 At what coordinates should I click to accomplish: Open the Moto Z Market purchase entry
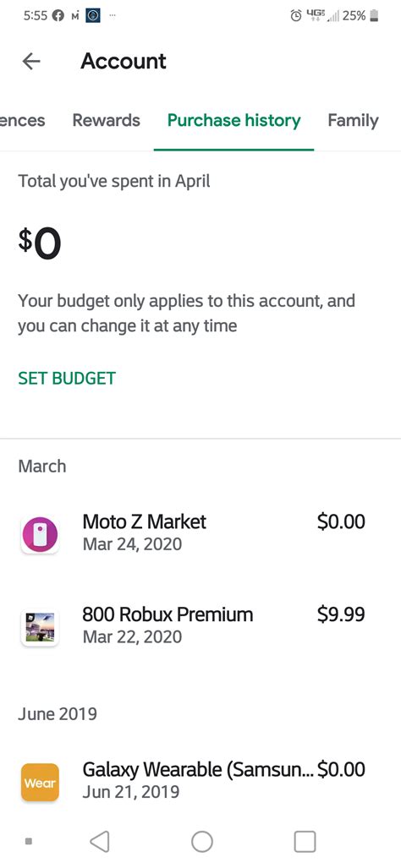200,532
